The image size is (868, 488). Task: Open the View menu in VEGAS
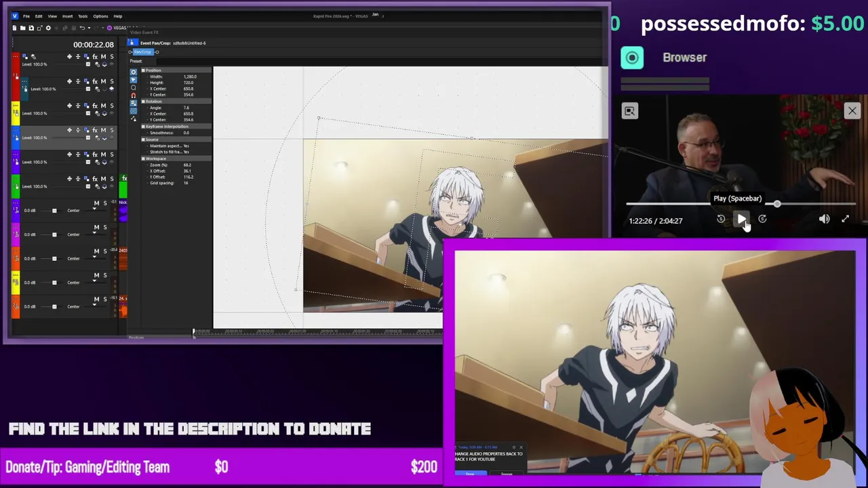52,16
